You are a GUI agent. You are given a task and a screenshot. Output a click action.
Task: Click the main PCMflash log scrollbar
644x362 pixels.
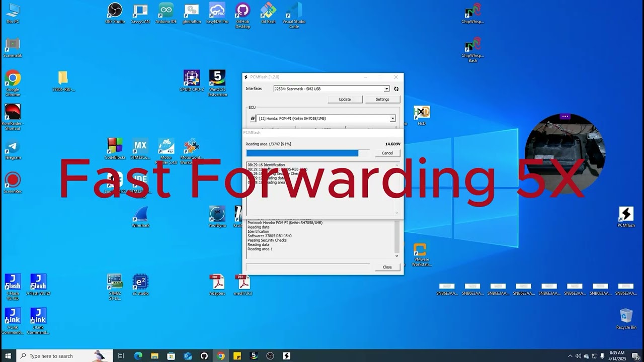(x=396, y=239)
